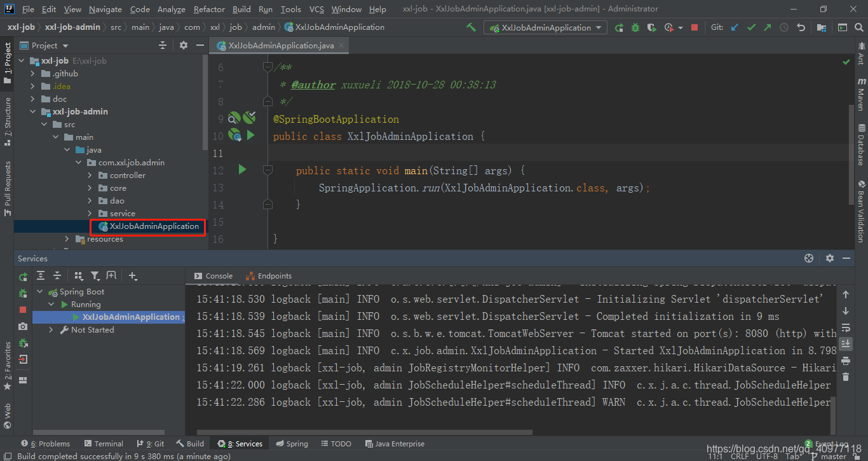Viewport: 868px width, 461px height.
Task: Open the VCS menu
Action: click(x=316, y=9)
